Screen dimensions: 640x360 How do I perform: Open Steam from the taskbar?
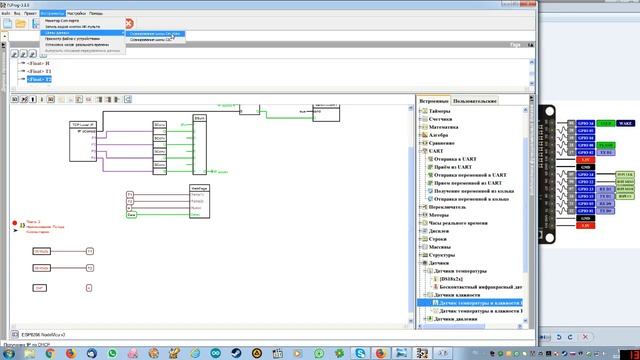[x=236, y=353]
